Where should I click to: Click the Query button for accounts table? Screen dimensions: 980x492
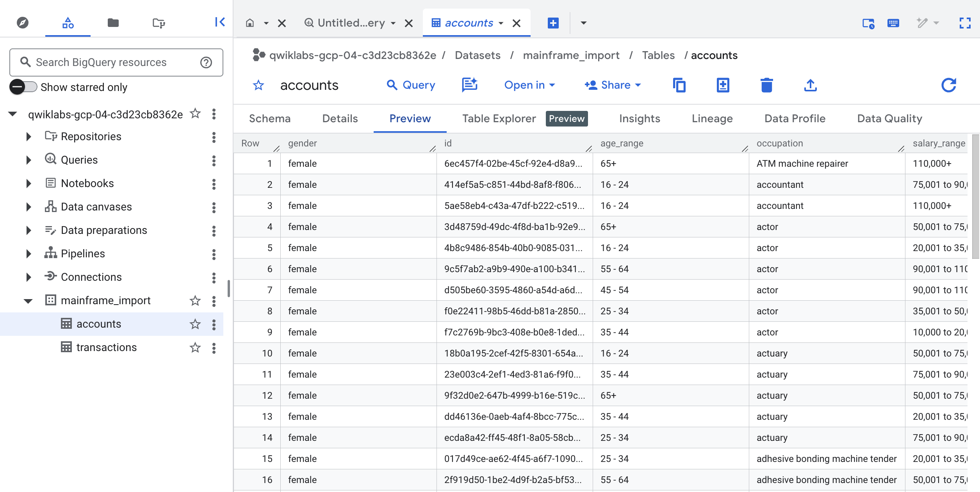tap(411, 85)
